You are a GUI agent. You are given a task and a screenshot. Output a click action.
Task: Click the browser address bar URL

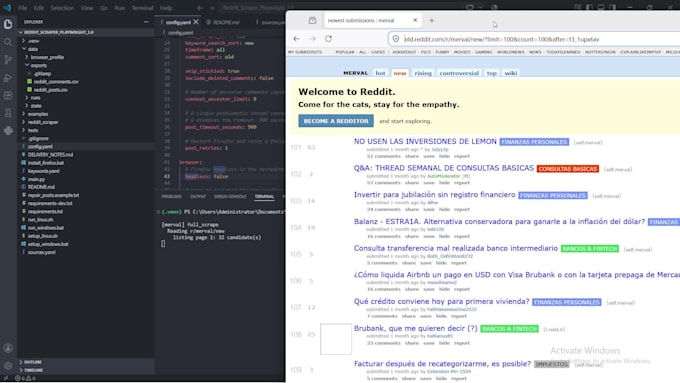click(x=502, y=39)
